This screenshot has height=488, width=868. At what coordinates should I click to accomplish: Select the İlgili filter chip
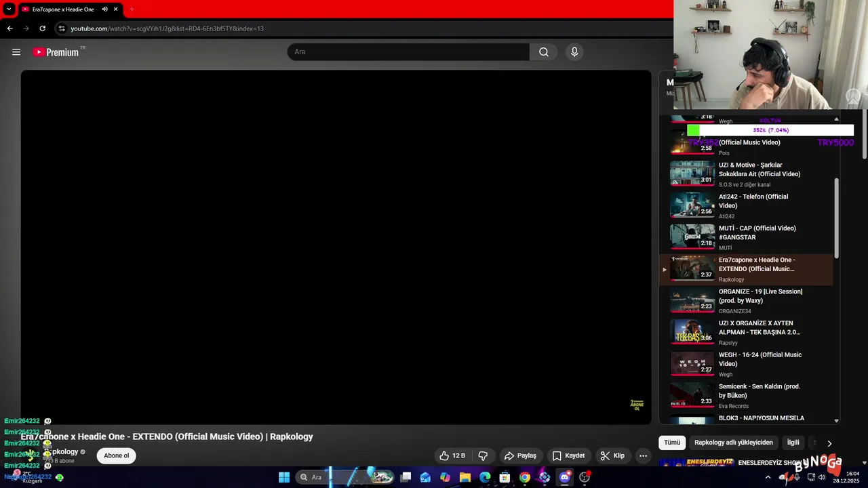tap(793, 443)
